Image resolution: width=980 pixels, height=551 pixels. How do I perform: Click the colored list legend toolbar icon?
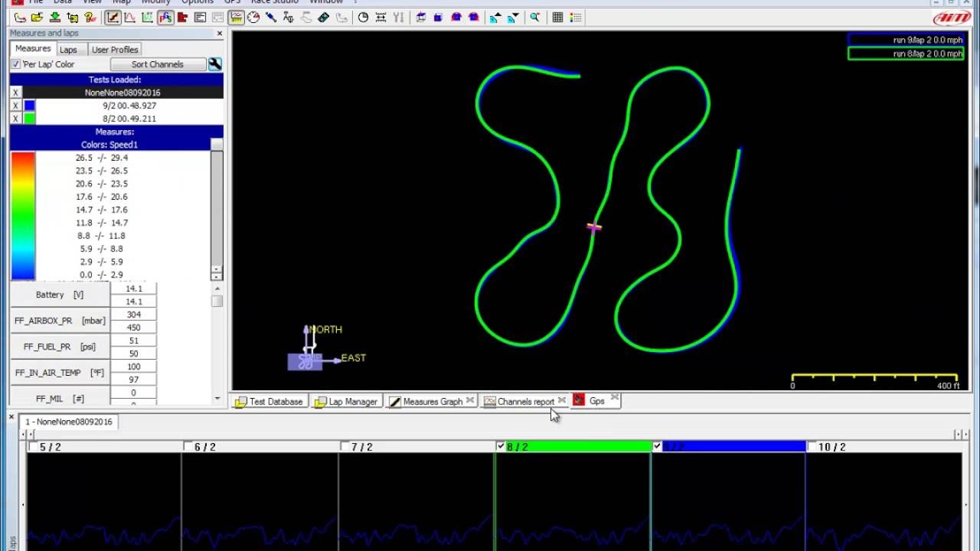pos(576,17)
